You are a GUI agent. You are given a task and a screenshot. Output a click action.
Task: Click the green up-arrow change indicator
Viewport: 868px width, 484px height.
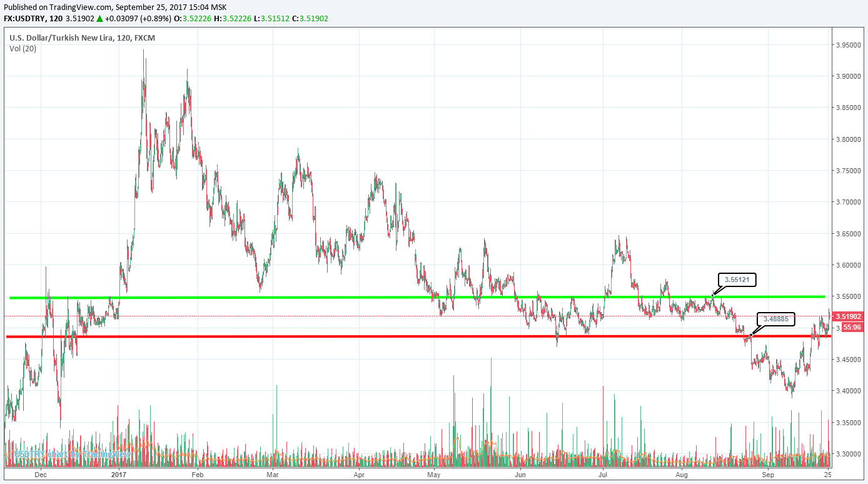(x=99, y=19)
